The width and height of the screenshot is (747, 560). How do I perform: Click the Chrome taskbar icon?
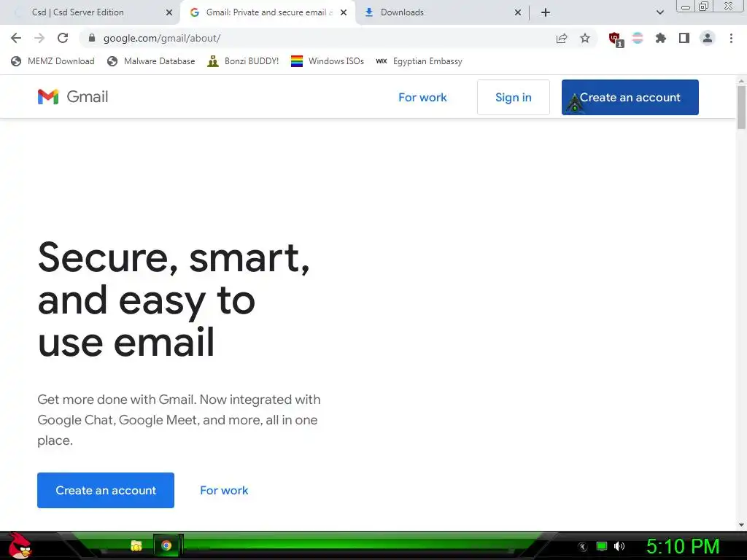pos(166,545)
